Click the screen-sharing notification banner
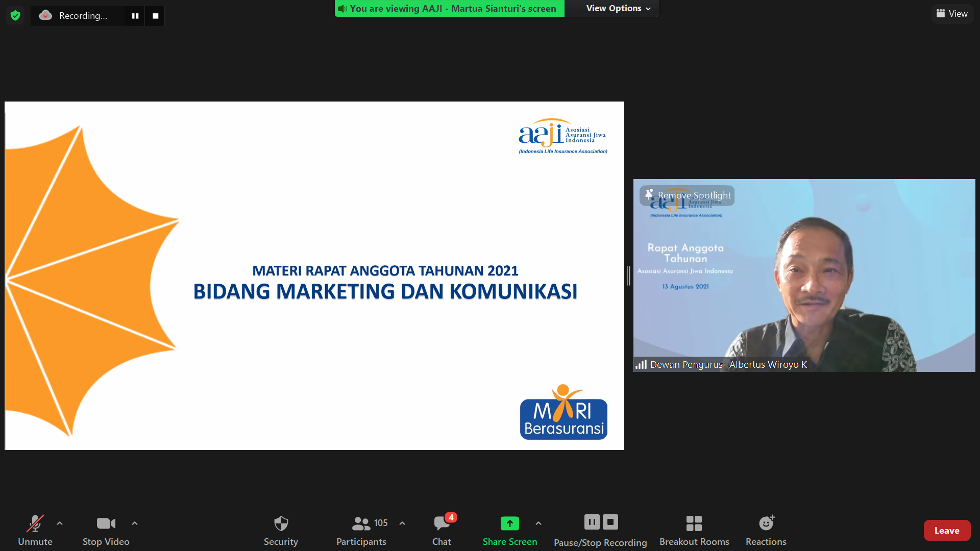Image resolution: width=980 pixels, height=551 pixels. (449, 9)
